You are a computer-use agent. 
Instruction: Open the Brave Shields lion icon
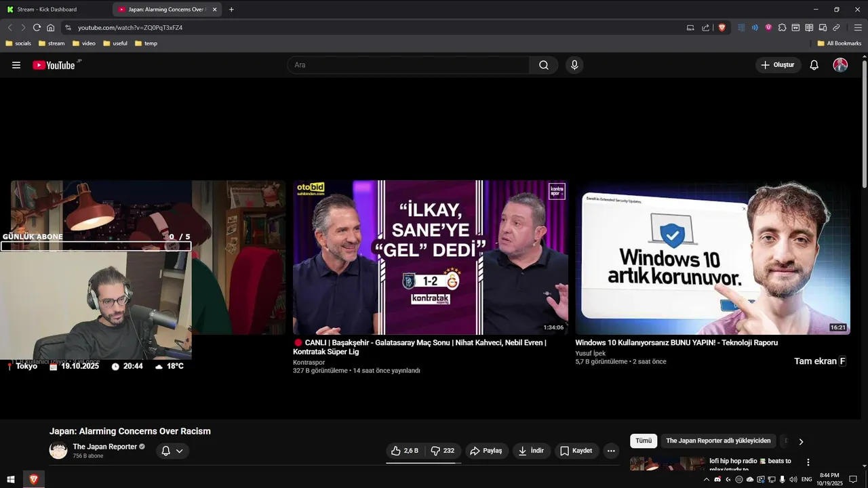coord(722,28)
